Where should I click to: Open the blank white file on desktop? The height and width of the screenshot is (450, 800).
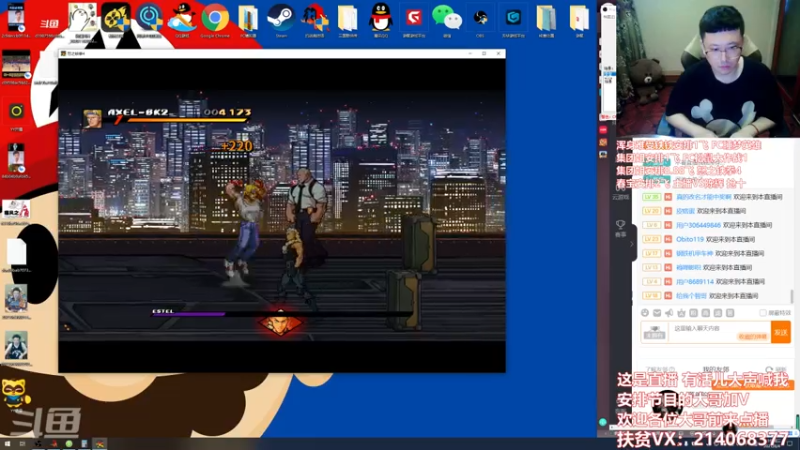pyautogui.click(x=16, y=252)
